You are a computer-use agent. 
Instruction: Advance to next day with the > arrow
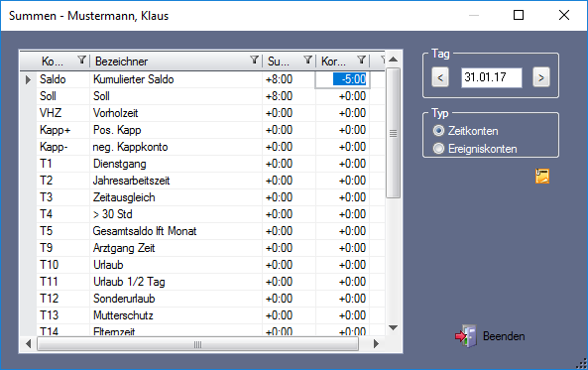541,77
